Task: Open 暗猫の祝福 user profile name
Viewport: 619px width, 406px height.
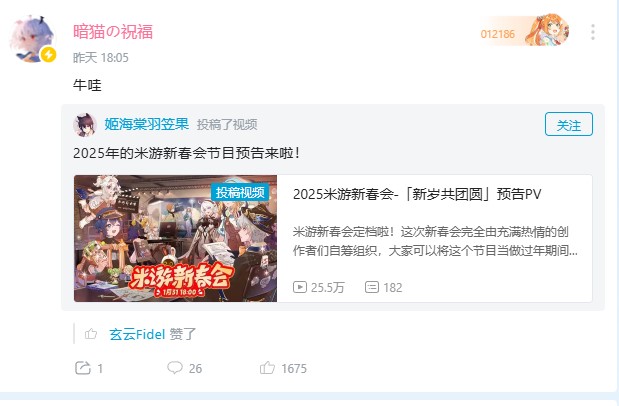Action: coord(113,32)
